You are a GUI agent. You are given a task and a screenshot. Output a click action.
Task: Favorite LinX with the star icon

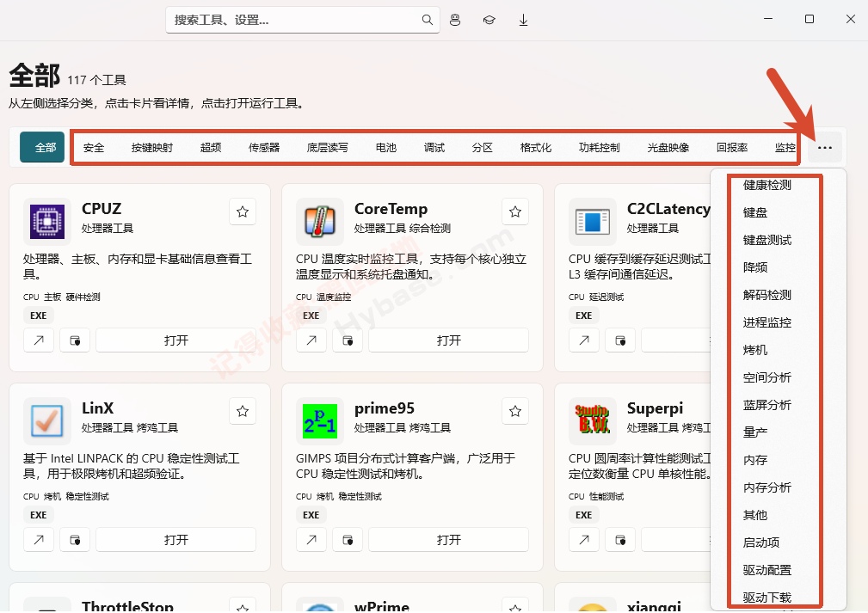click(243, 411)
